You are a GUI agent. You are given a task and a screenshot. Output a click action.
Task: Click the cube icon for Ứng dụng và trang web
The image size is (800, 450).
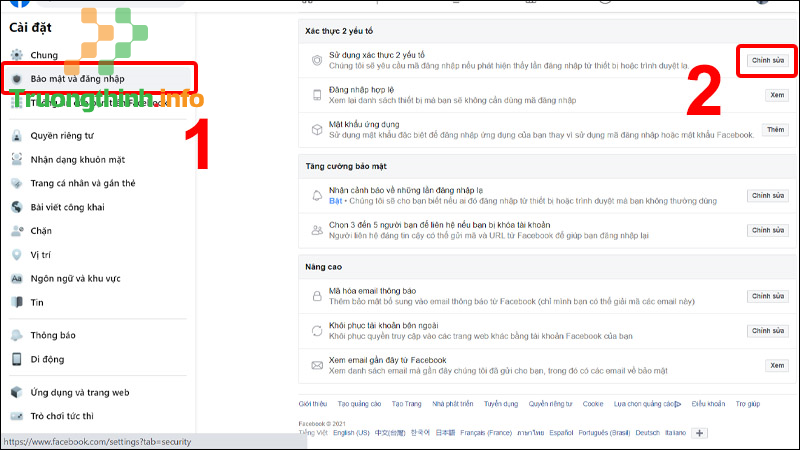coord(17,392)
